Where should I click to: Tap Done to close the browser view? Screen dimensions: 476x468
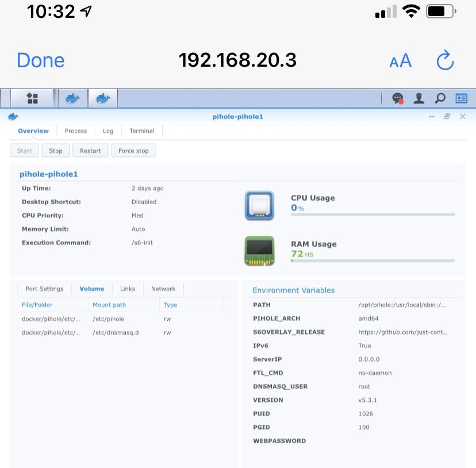coord(41,60)
